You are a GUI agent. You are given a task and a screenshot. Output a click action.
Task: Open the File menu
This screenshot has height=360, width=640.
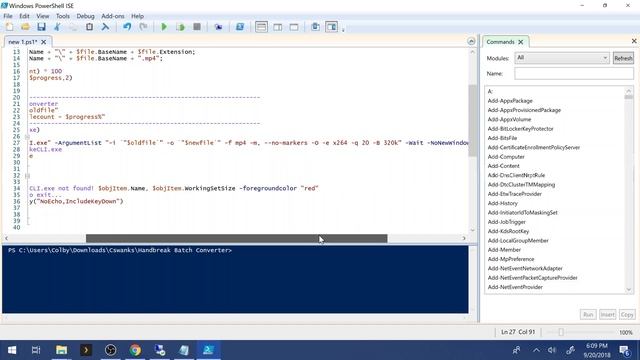(8, 16)
